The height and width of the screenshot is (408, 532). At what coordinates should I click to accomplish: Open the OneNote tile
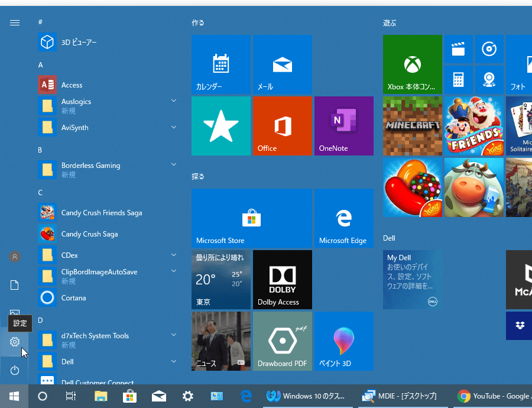(344, 126)
